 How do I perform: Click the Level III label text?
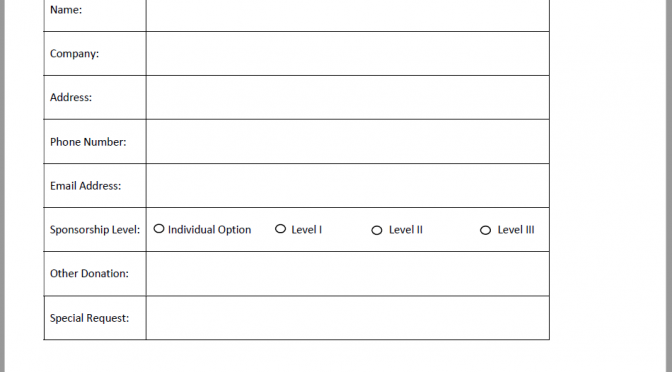[516, 230]
